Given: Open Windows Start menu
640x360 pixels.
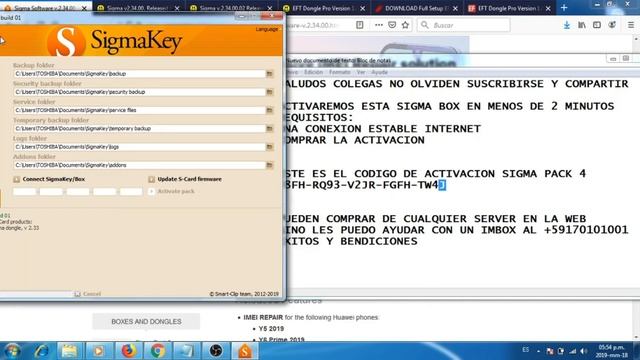Looking at the screenshot, I should pos(12,351).
